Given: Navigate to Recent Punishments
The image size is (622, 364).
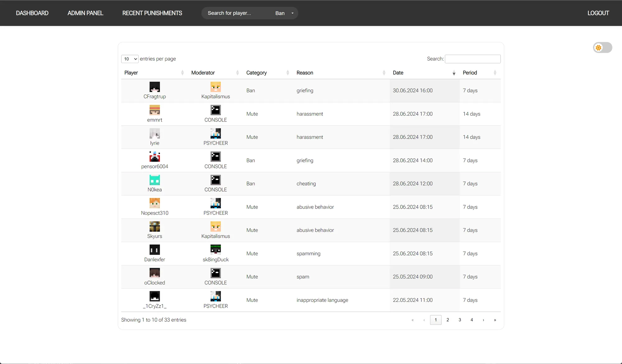Looking at the screenshot, I should click(152, 13).
